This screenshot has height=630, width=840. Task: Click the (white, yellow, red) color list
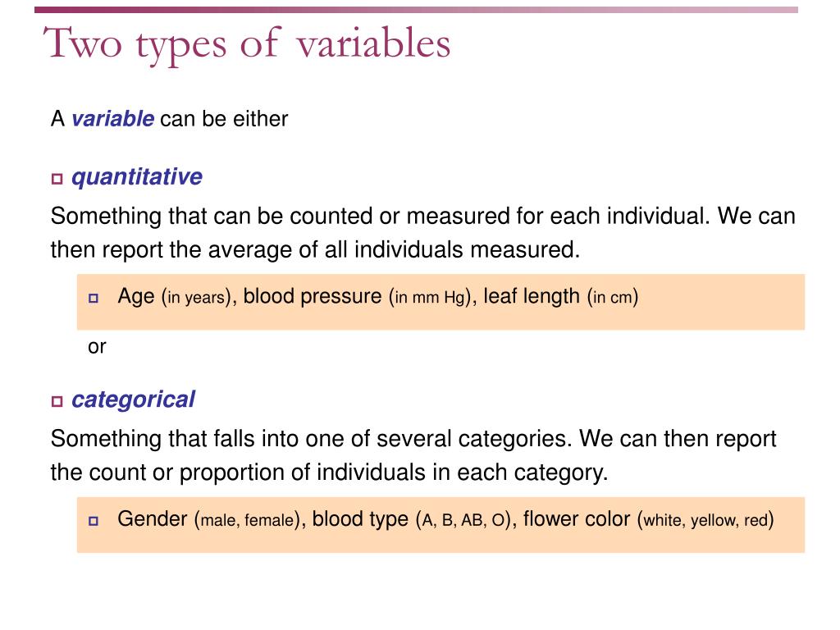click(x=705, y=520)
